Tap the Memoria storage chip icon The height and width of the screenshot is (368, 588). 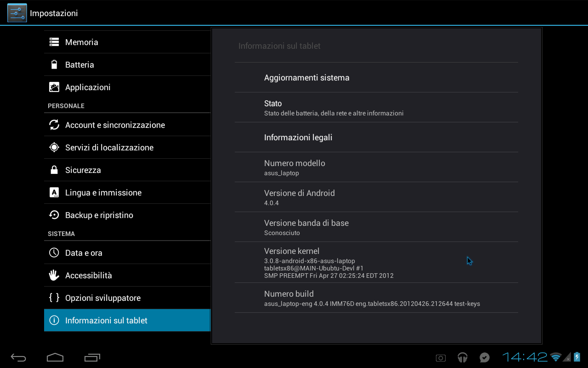(54, 42)
